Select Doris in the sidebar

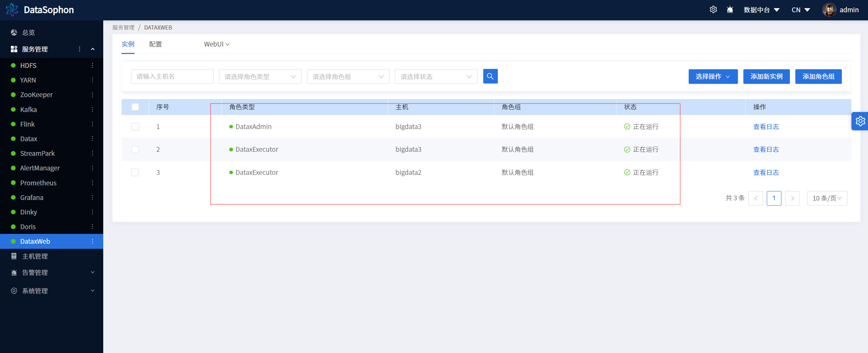click(28, 226)
